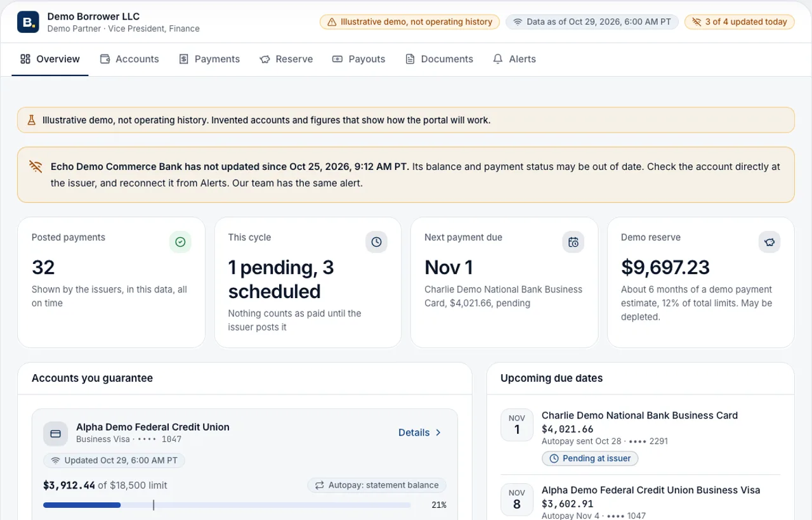Viewport: 812px width, 520px height.
Task: Click the disconnected icon in Echo Demo alert
Action: (36, 167)
